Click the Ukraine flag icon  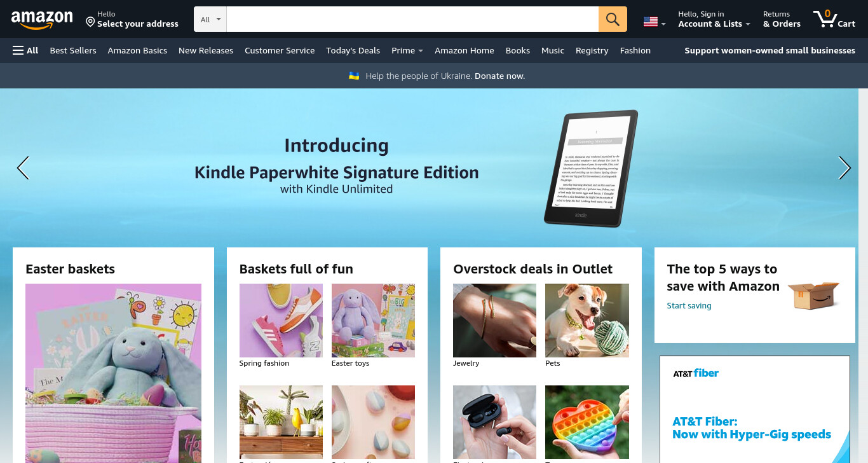click(x=354, y=76)
